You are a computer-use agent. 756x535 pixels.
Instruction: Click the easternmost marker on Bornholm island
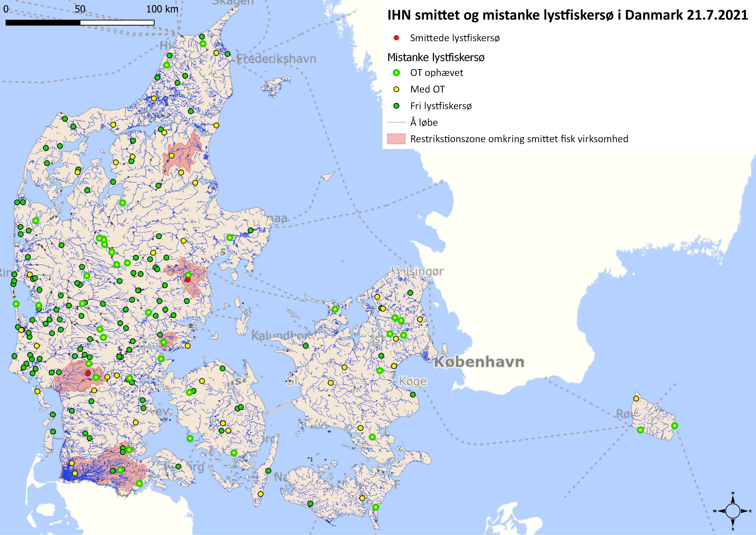click(674, 426)
